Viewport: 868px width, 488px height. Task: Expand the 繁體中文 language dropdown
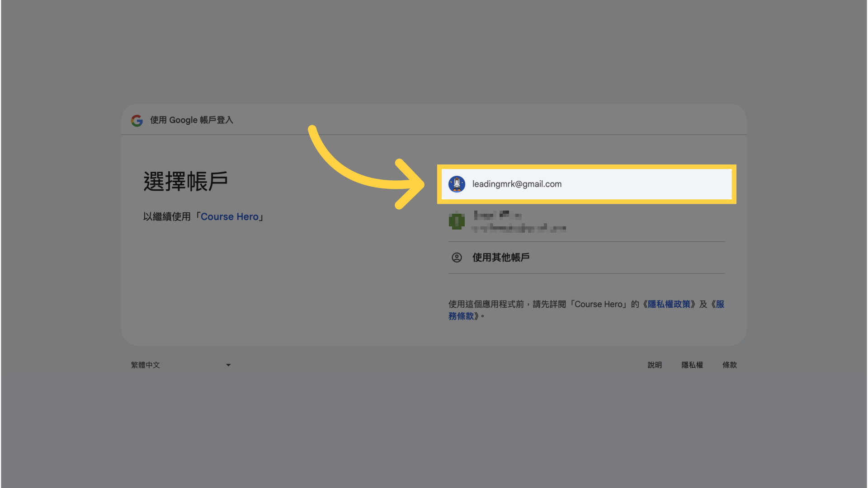click(x=181, y=365)
